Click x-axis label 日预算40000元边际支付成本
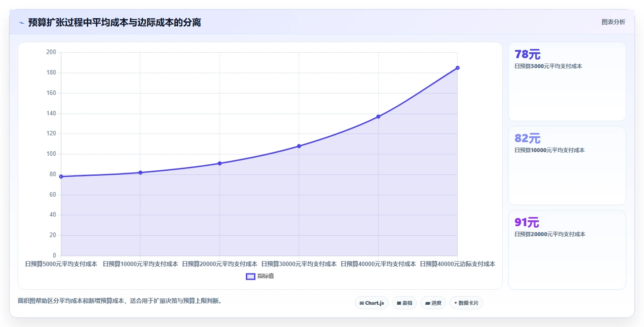 tap(458, 264)
